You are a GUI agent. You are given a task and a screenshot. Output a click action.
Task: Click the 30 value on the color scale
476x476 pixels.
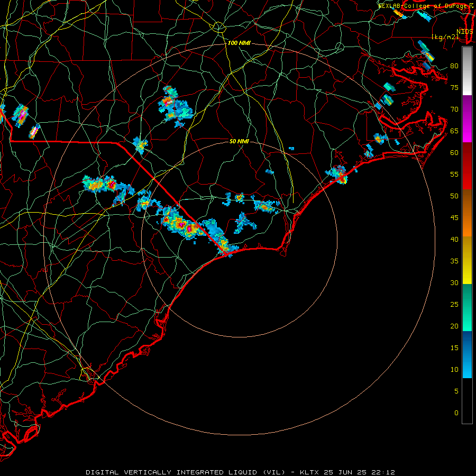coord(454,283)
